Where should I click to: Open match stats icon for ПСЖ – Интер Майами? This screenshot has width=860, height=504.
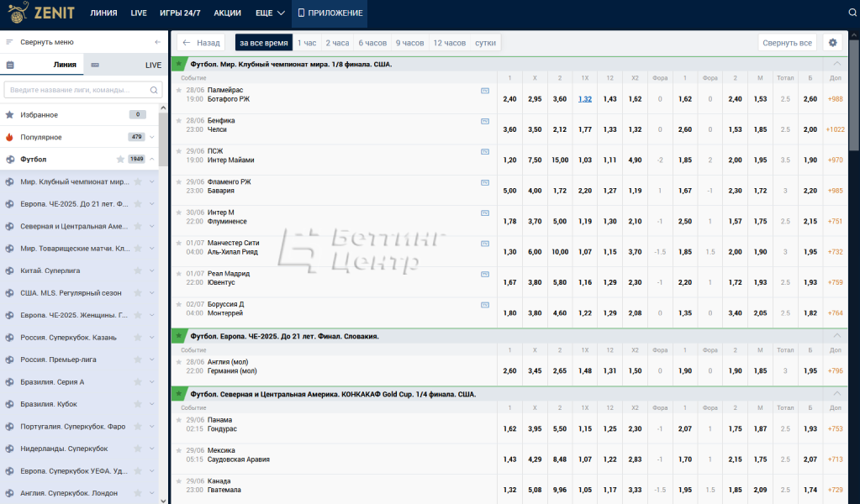click(x=485, y=152)
